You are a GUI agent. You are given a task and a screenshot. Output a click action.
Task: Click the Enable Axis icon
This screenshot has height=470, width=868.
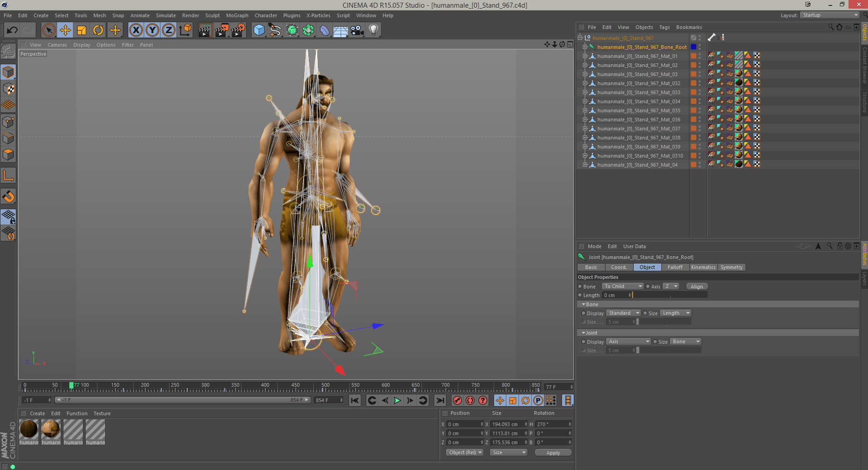coord(9,175)
